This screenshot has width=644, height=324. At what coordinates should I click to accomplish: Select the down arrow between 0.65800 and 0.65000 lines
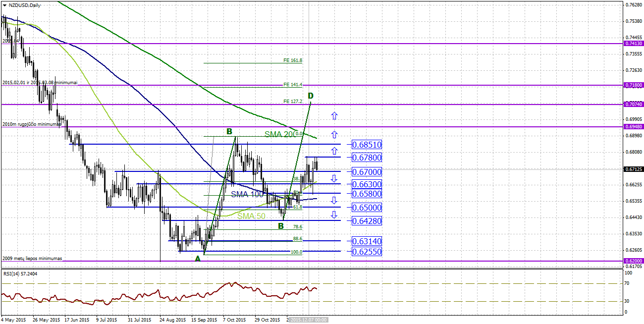(x=334, y=201)
